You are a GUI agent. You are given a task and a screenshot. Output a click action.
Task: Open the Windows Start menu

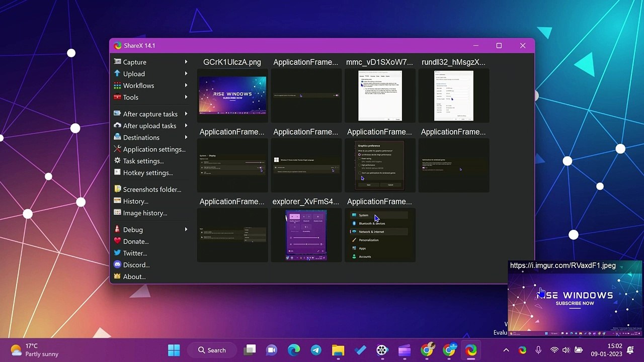(x=174, y=350)
